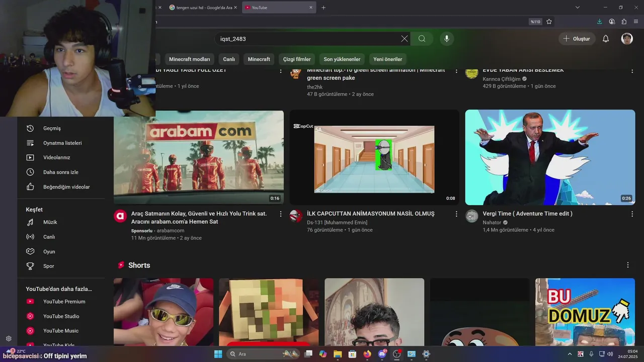Select the Son yüklenenler filter chip
644x362 pixels.
coord(342,59)
